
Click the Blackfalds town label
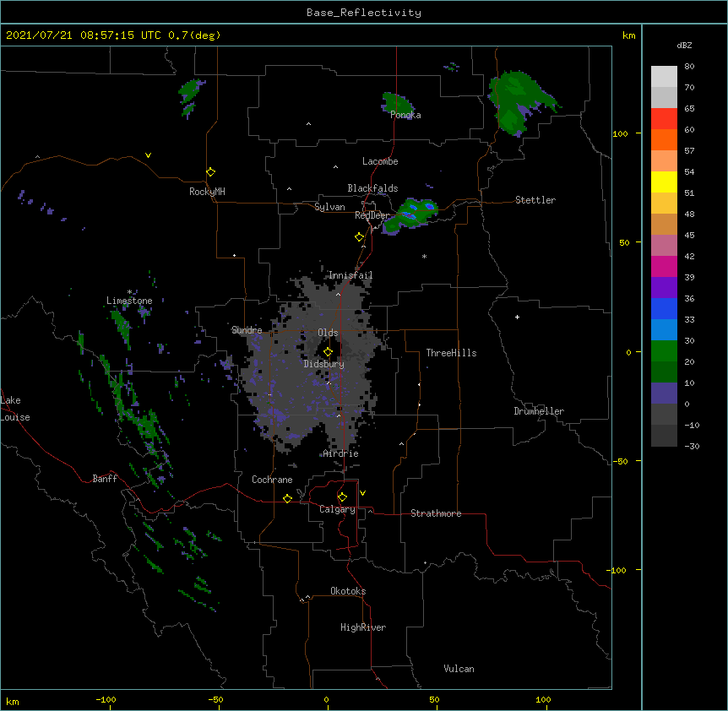[372, 188]
